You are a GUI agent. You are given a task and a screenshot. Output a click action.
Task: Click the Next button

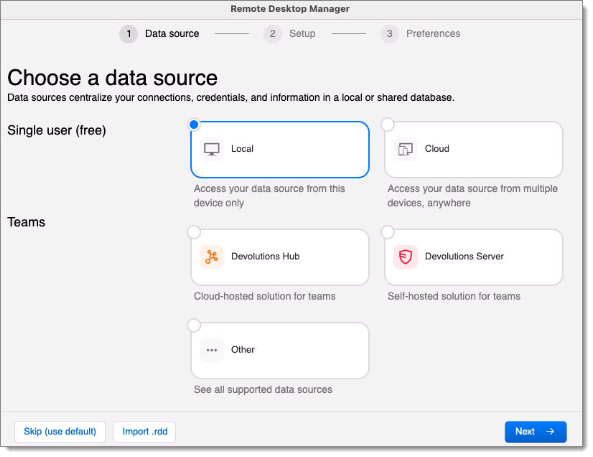click(536, 432)
